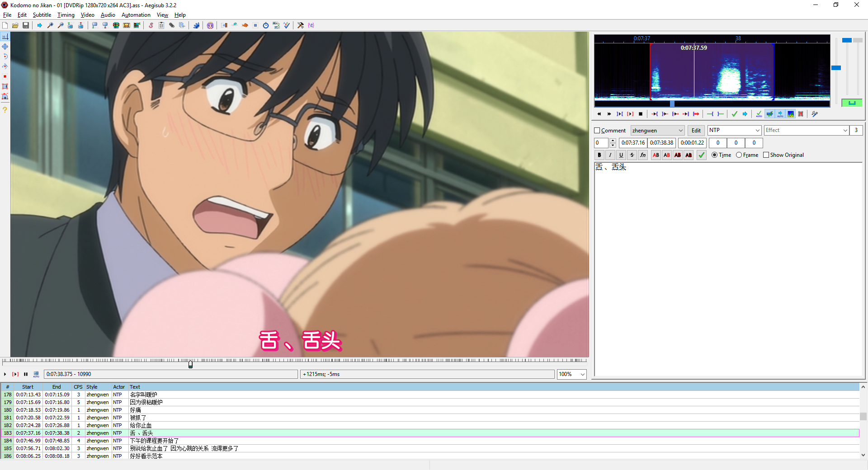
Task: Open ASSDraw assistant girl face icon
Action: click(210, 25)
